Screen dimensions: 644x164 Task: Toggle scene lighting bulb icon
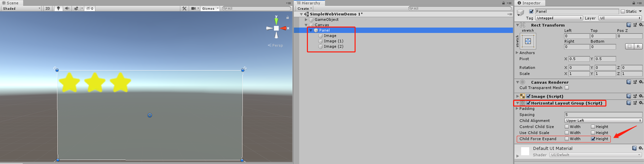point(58,8)
